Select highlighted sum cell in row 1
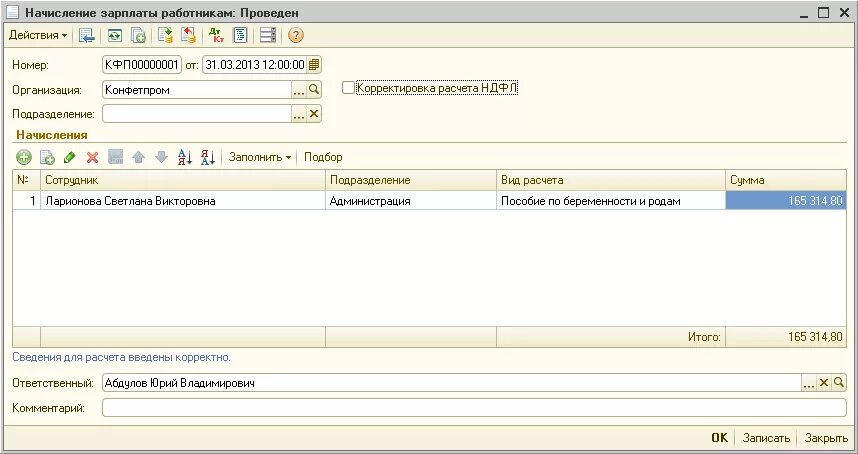858x454 pixels. tap(786, 201)
